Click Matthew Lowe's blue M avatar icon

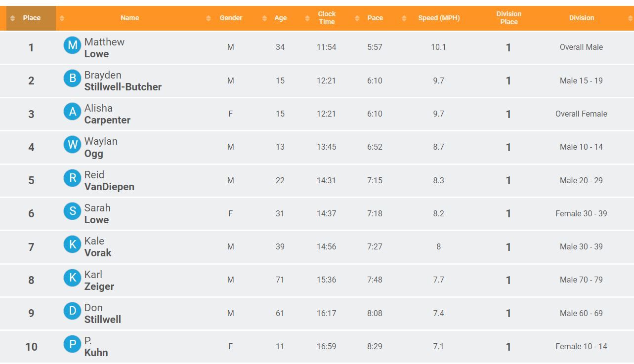(x=72, y=45)
